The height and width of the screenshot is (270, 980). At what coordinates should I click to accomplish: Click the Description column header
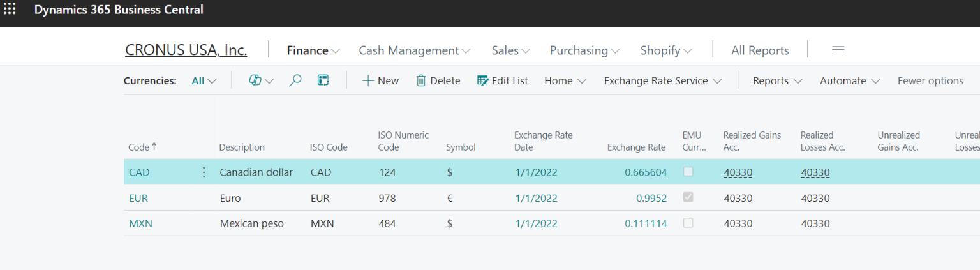[242, 147]
